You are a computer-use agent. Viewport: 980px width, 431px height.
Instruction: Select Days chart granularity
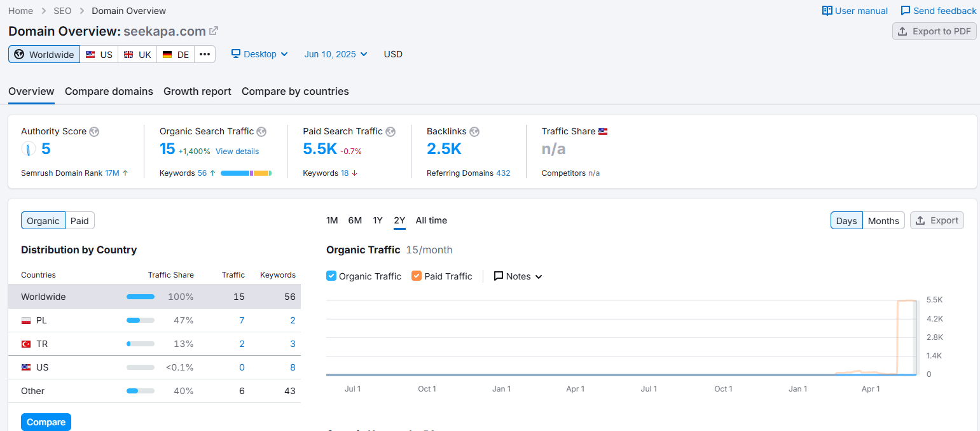(x=846, y=220)
